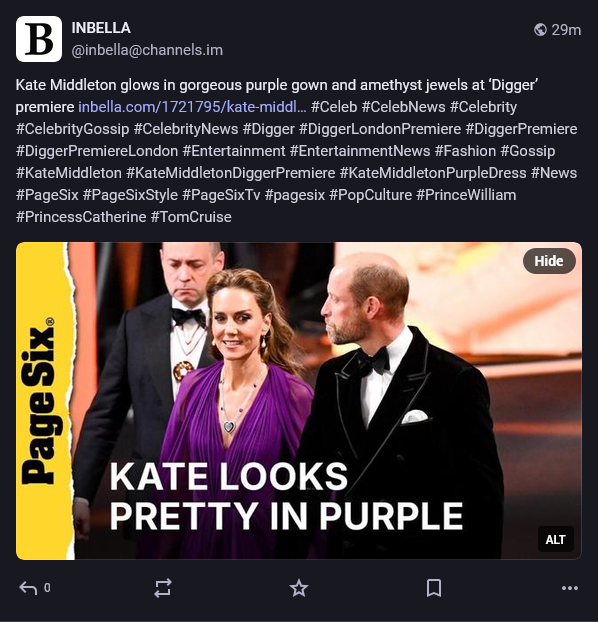Open the three-dot more options menu

tap(570, 588)
